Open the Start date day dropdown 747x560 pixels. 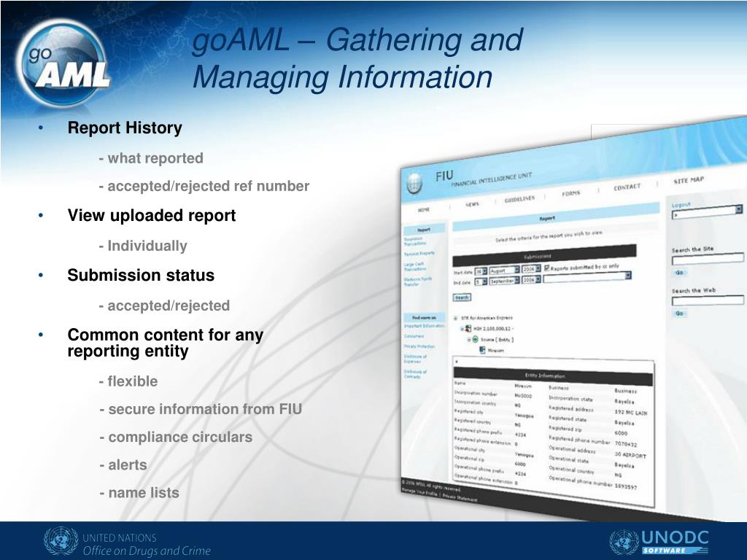click(x=481, y=271)
